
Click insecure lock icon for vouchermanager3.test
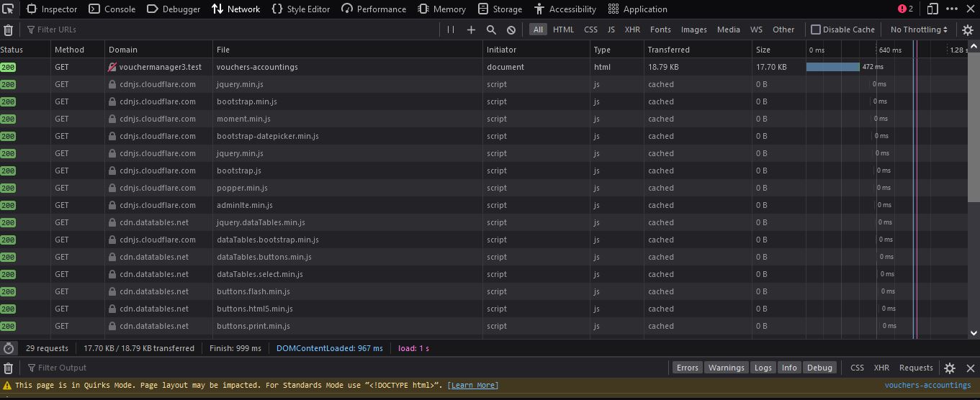coord(112,67)
